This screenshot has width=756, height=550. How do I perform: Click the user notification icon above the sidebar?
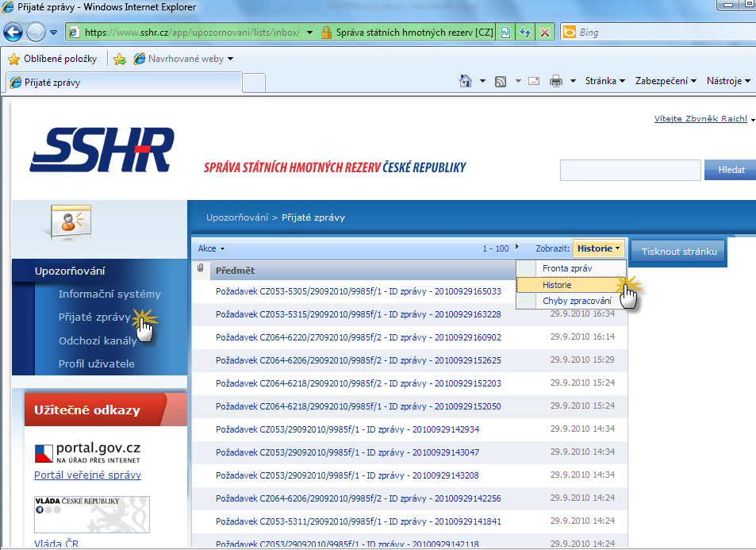click(71, 221)
